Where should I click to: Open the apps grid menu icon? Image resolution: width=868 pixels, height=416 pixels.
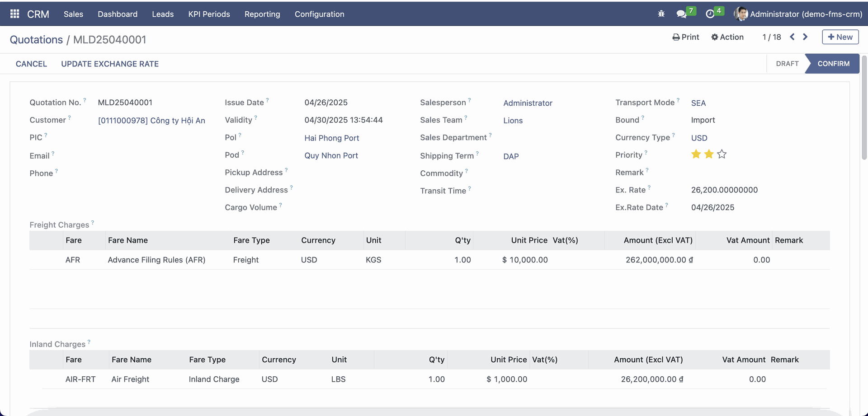tap(14, 14)
